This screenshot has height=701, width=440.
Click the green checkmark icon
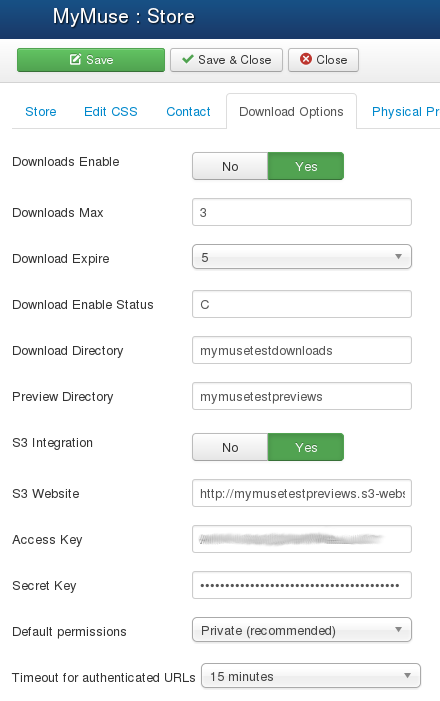(x=188, y=59)
